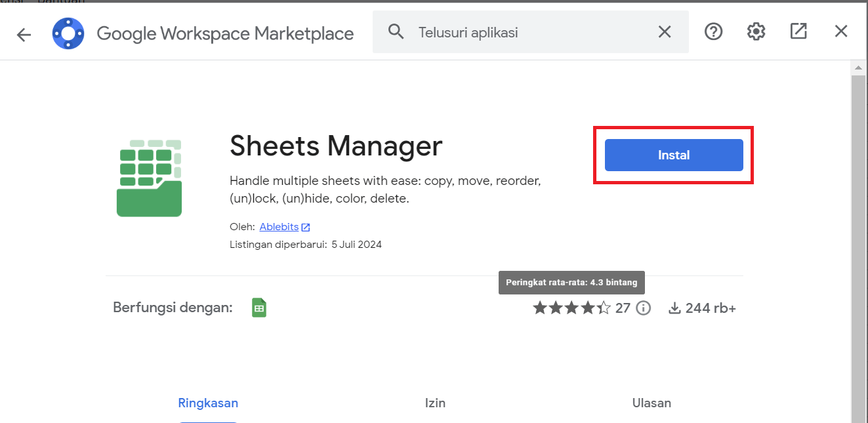Click the Google Workspace Marketplace logo
Screen dimensions: 868x423
(x=68, y=33)
